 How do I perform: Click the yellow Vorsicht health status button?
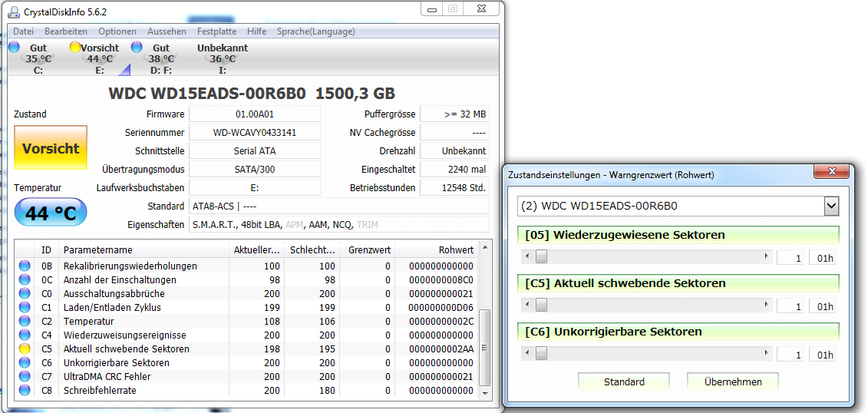pyautogui.click(x=51, y=147)
